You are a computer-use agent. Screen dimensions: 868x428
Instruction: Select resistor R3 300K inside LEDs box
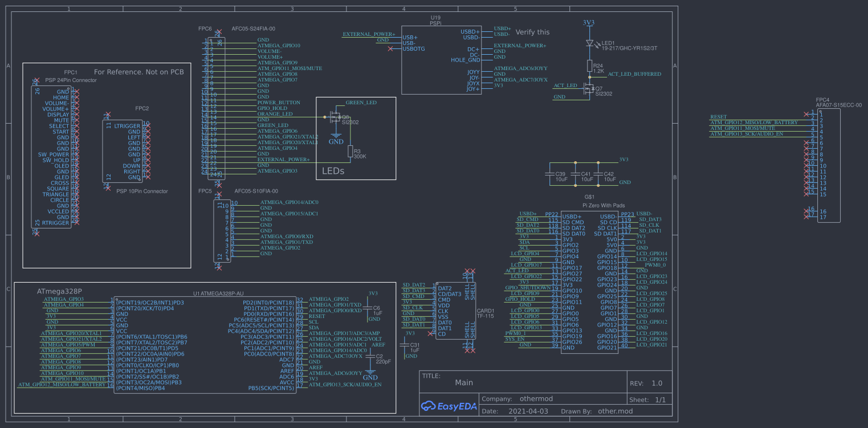(351, 152)
